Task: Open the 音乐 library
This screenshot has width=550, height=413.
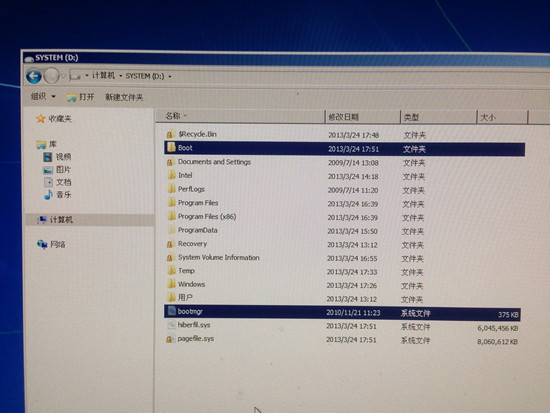Action: pyautogui.click(x=58, y=194)
